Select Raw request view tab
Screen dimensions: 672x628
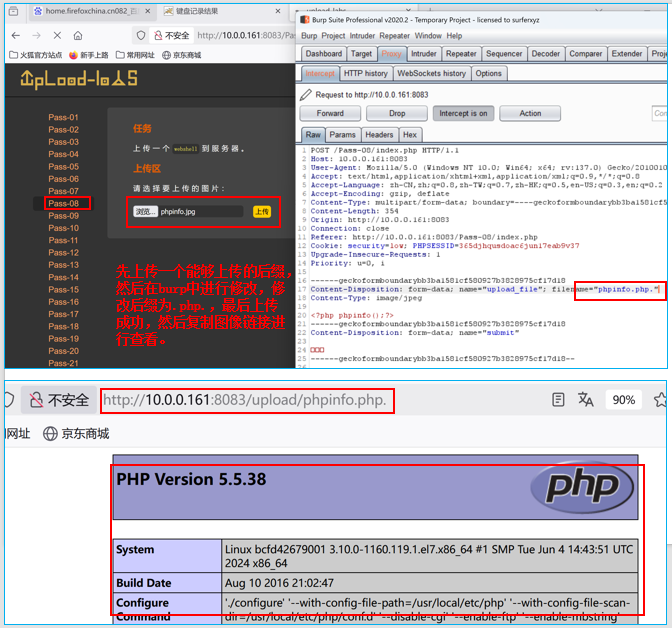click(x=313, y=135)
